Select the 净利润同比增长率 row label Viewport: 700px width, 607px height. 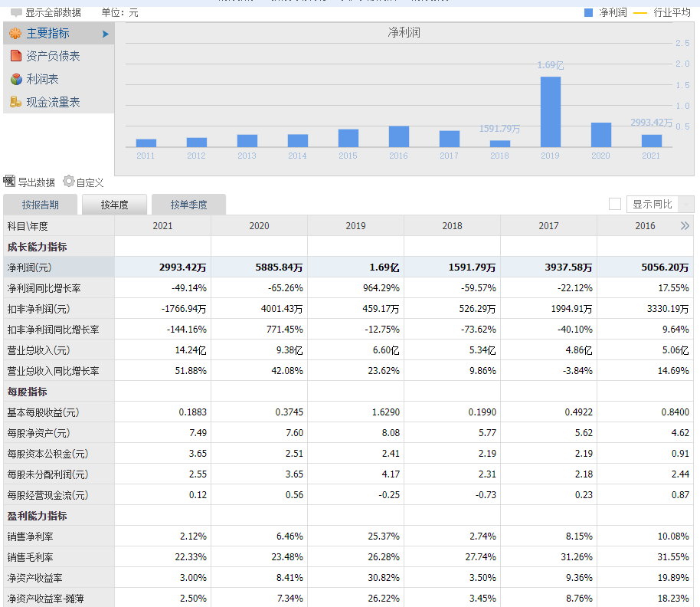click(x=44, y=288)
